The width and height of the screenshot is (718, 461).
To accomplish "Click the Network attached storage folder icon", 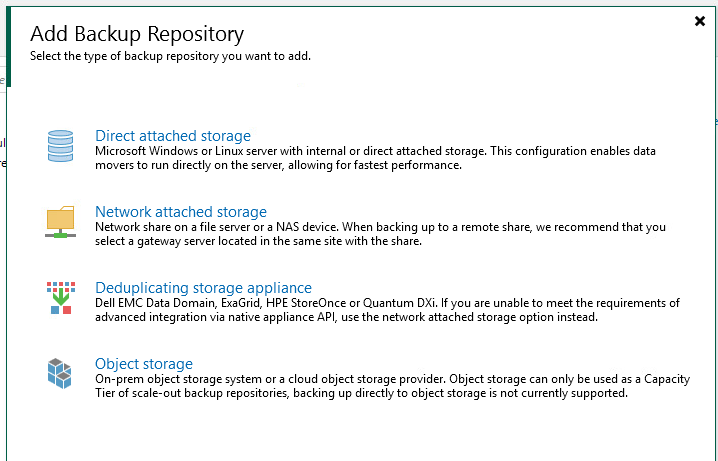I will tap(60, 221).
